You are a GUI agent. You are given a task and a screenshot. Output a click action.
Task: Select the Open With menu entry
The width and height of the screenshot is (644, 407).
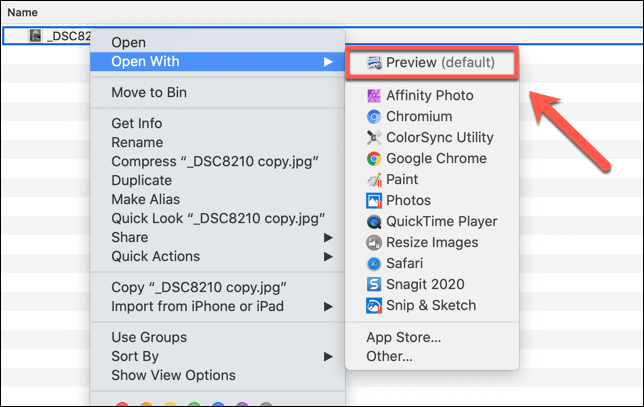click(217, 62)
